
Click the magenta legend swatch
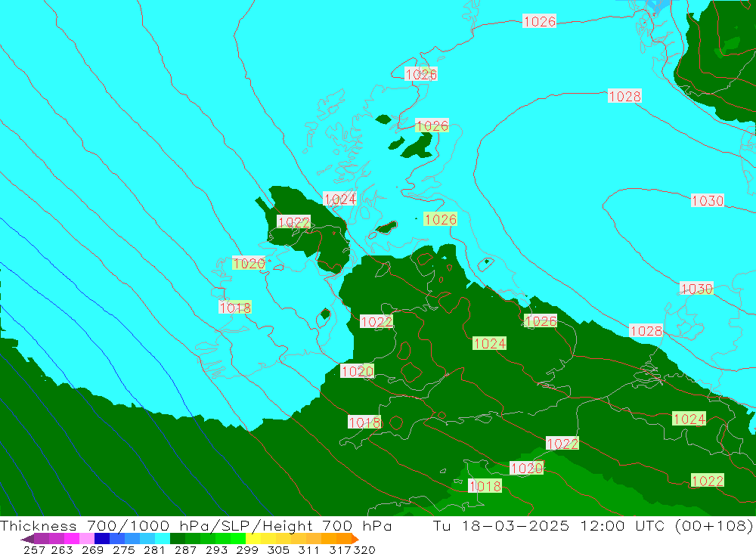(x=71, y=539)
